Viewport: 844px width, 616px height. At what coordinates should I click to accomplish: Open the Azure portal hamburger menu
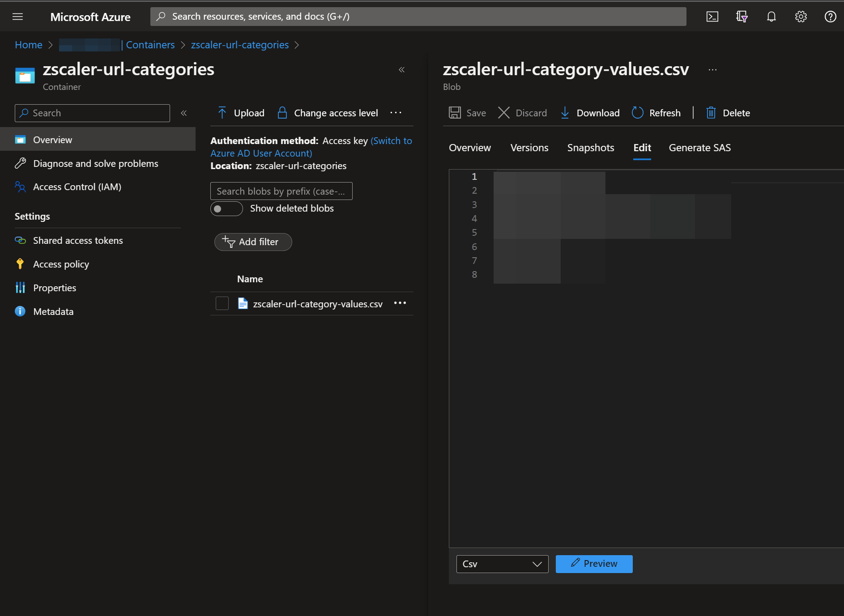(x=17, y=17)
